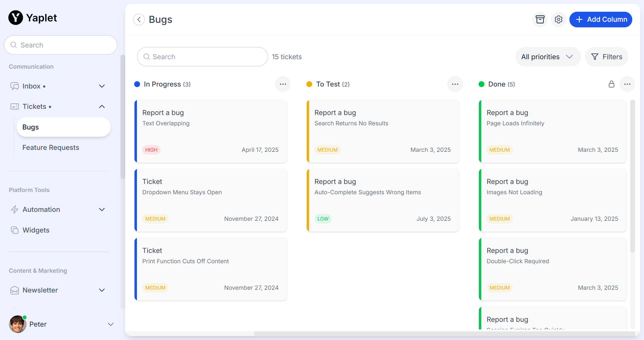Open the Text Overlapping ticket card
This screenshot has height=340, width=644.
pos(210,131)
